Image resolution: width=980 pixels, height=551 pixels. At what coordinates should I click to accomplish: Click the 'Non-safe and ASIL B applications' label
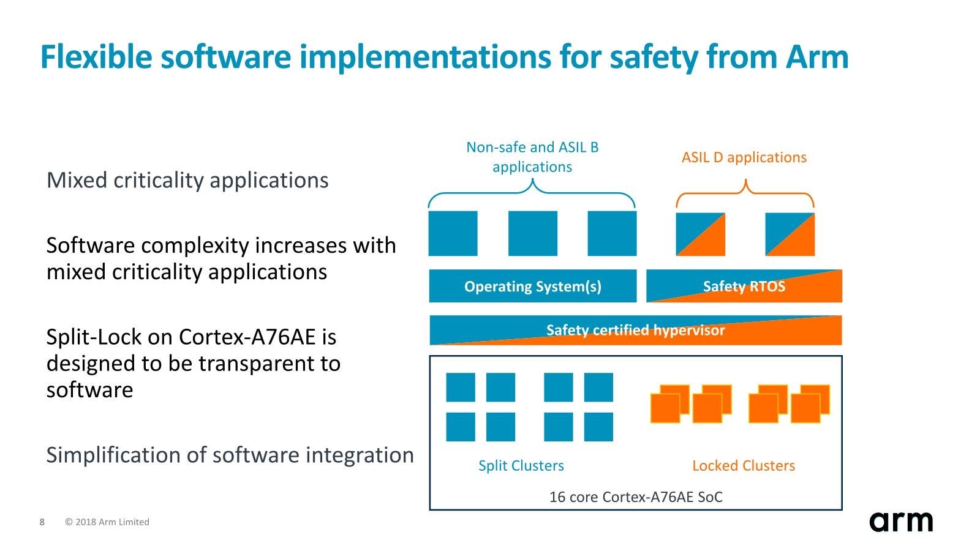point(532,157)
